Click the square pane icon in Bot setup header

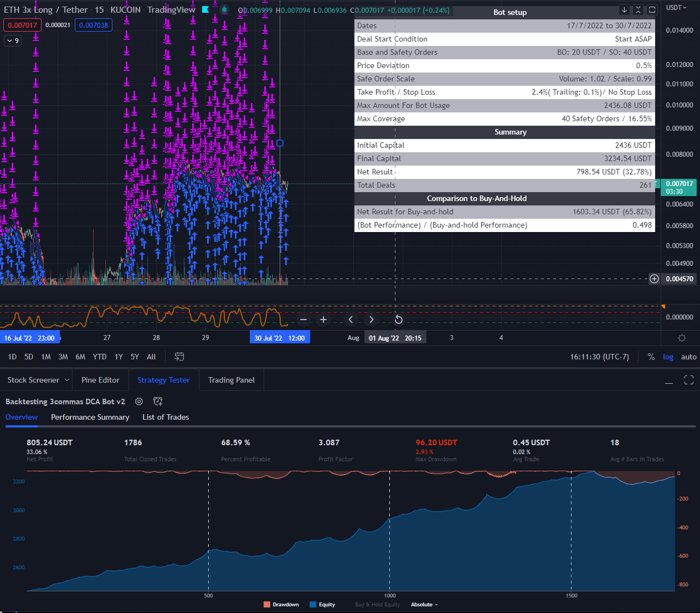pos(652,10)
